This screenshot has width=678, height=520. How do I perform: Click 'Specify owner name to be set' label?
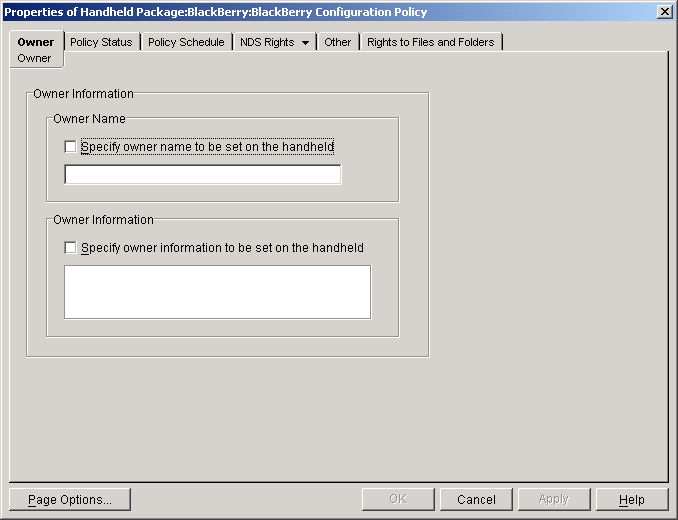(x=208, y=147)
